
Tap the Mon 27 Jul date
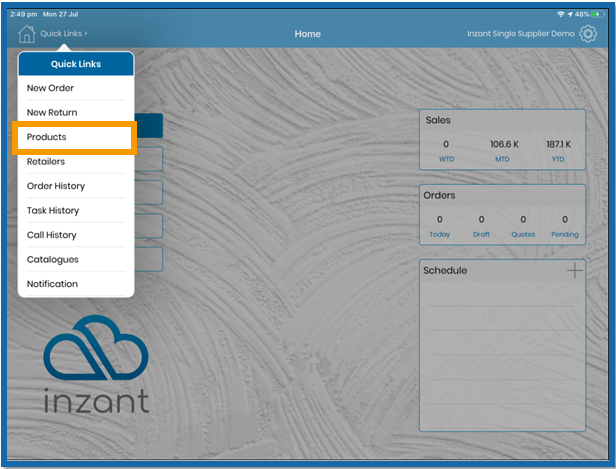[x=60, y=14]
